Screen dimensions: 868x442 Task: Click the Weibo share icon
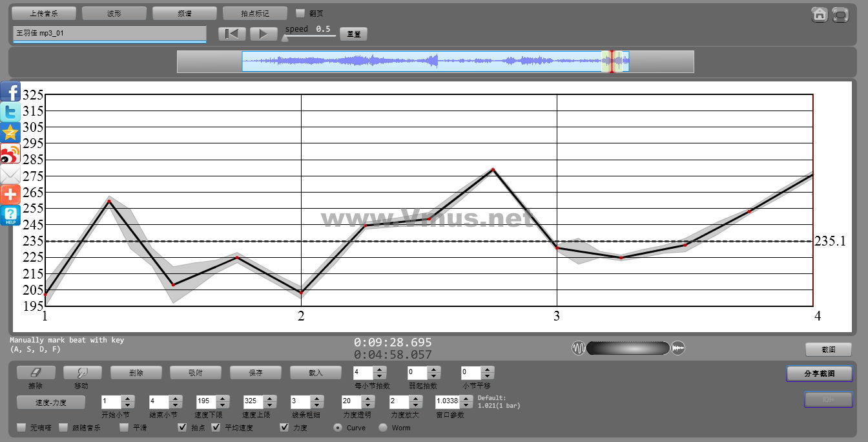pos(10,154)
